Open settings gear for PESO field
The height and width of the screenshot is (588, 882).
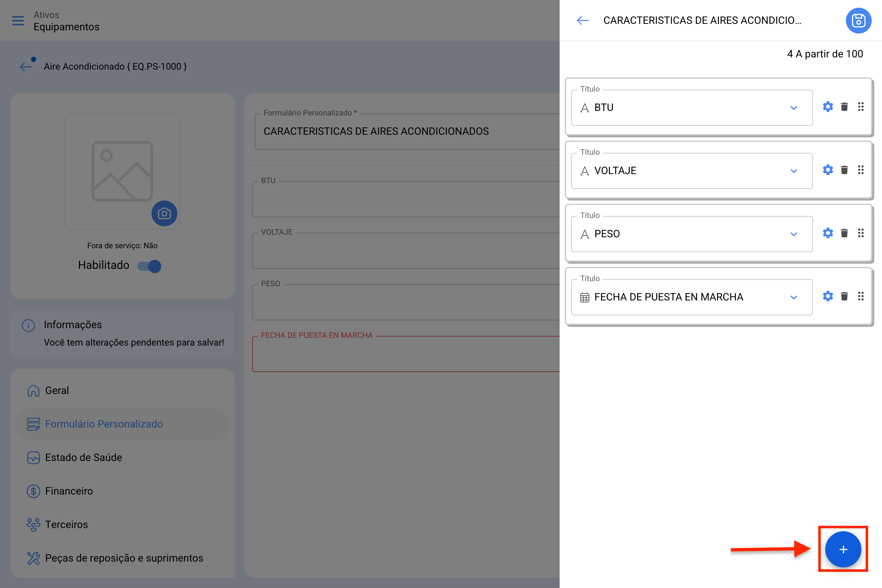[x=828, y=233]
